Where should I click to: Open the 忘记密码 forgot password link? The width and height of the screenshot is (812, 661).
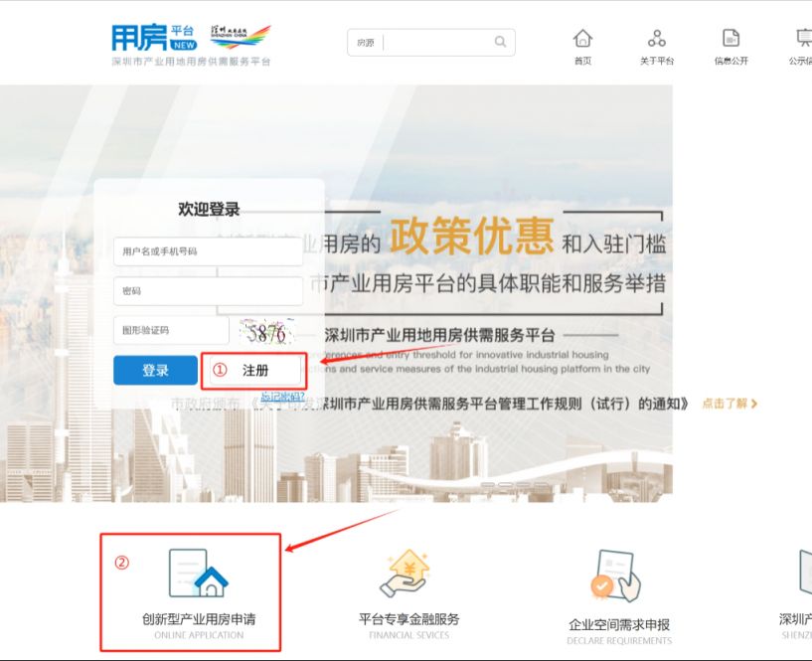pos(282,398)
